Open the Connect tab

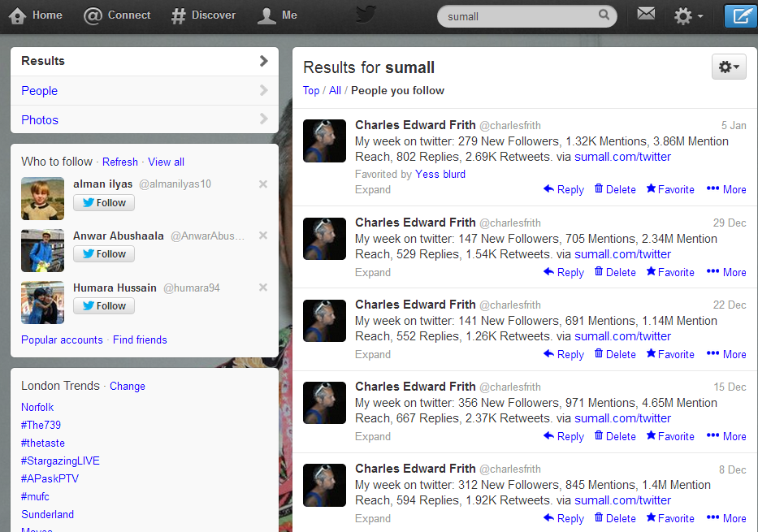[x=117, y=15]
